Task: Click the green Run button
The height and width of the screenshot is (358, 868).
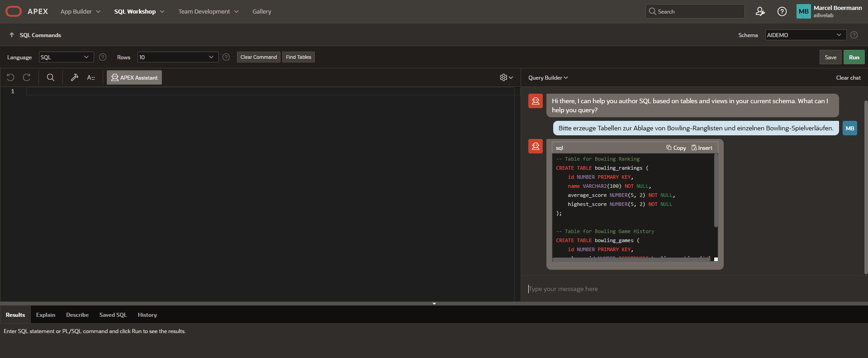Action: pyautogui.click(x=854, y=57)
